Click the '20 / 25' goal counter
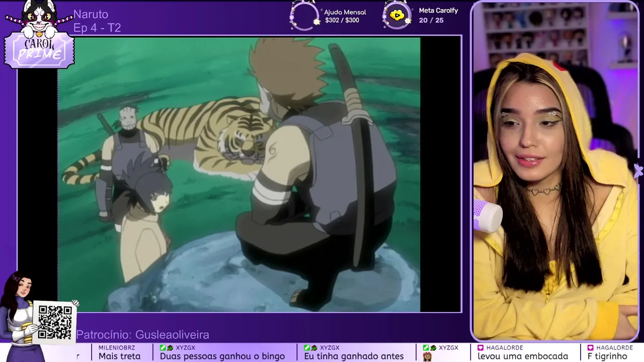644x362 pixels. click(x=431, y=21)
